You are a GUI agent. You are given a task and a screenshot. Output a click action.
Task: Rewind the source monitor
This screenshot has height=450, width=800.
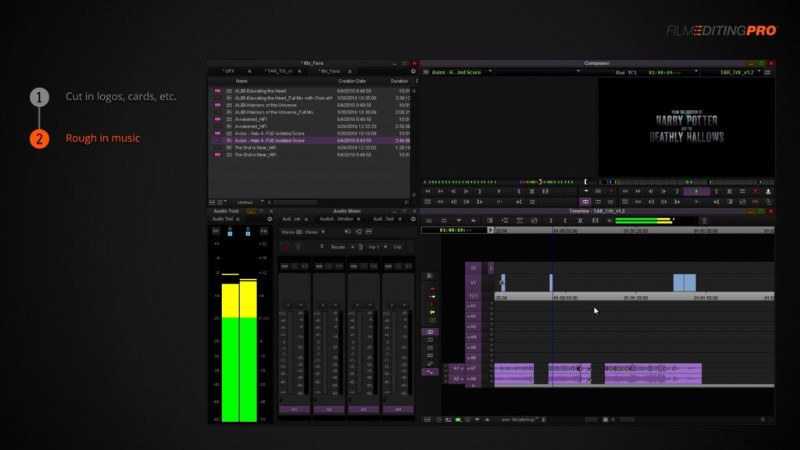[428, 191]
